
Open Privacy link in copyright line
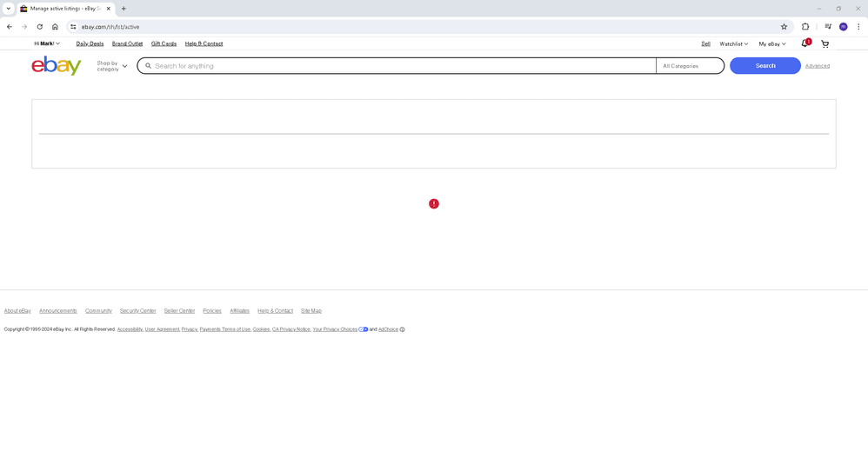pyautogui.click(x=190, y=329)
